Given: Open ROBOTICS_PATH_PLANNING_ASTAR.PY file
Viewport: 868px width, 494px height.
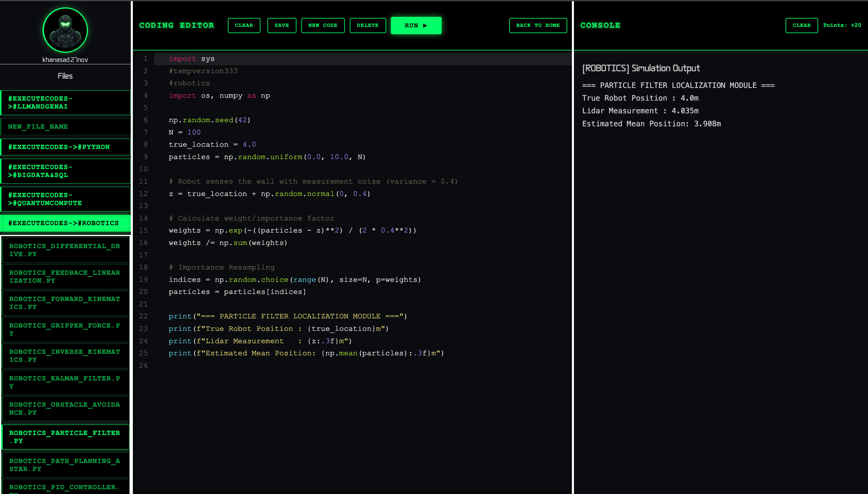Looking at the screenshot, I should tap(66, 465).
